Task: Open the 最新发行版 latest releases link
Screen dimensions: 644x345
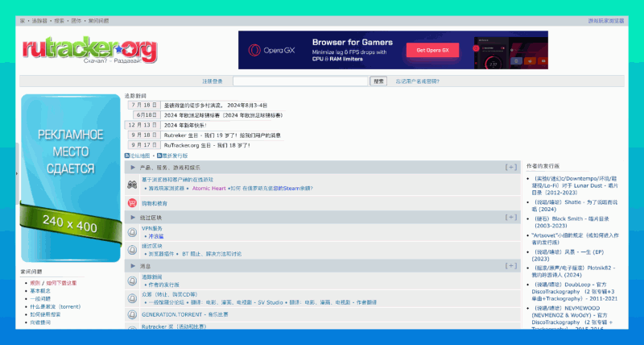Action: [175, 156]
